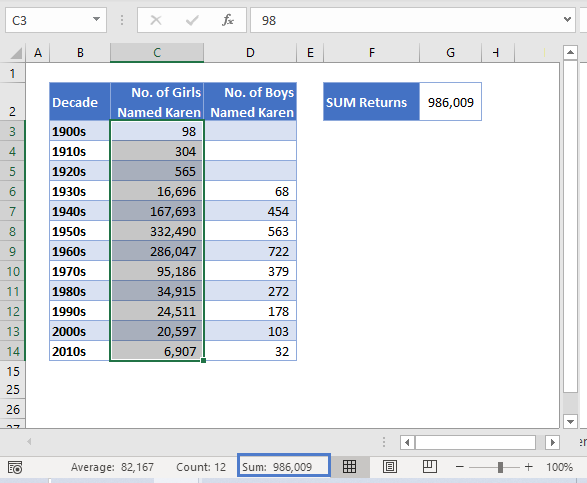Image resolution: width=587 pixels, height=483 pixels.
Task: Select column C header
Action: tap(157, 53)
